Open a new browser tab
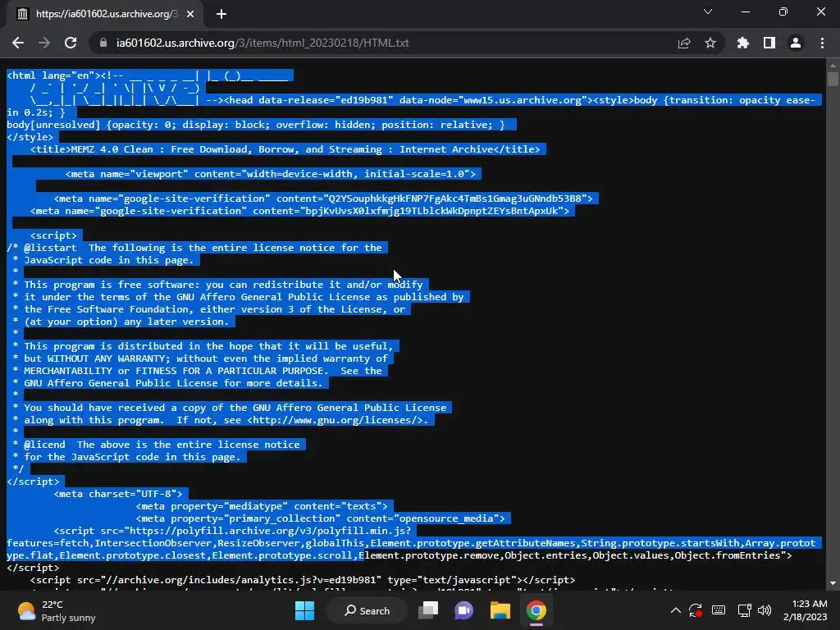 221,15
